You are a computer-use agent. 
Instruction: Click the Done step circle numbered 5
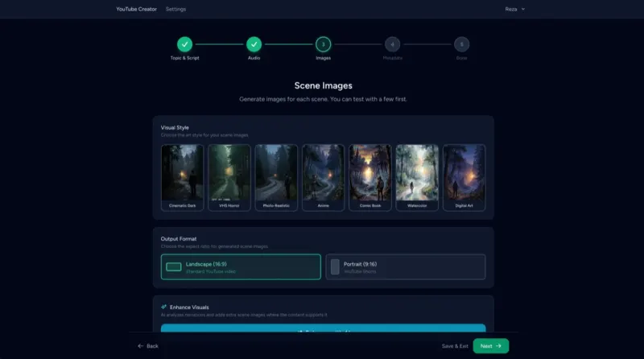click(x=461, y=44)
